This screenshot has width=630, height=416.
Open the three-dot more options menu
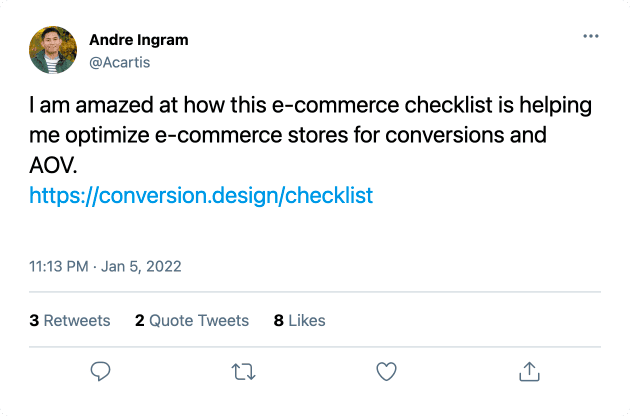591,36
